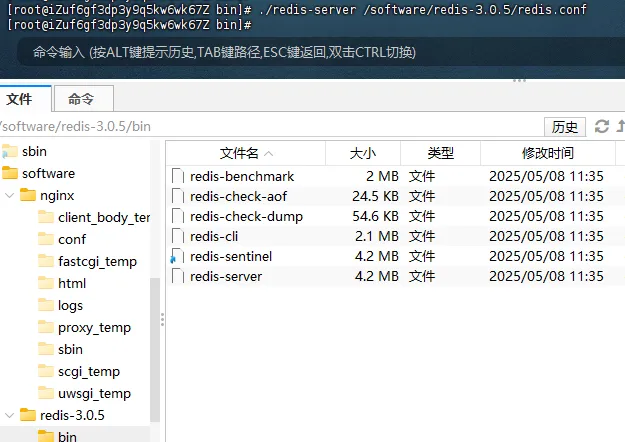Click the software folder icon
This screenshot has width=625, height=442.
point(10,173)
